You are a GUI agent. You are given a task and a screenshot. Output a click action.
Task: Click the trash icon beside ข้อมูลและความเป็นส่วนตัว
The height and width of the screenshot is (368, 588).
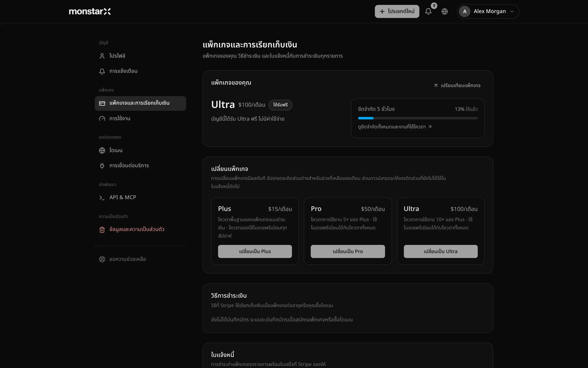102,230
